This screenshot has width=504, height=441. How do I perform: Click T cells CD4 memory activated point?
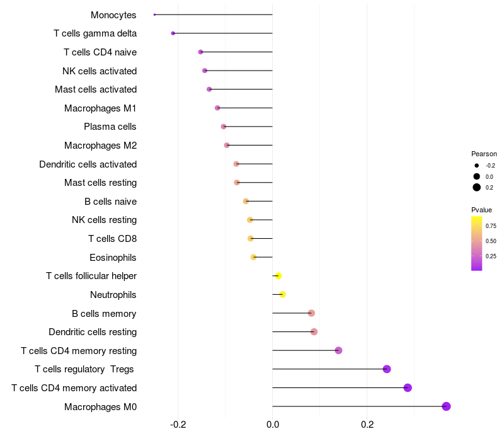pos(408,387)
